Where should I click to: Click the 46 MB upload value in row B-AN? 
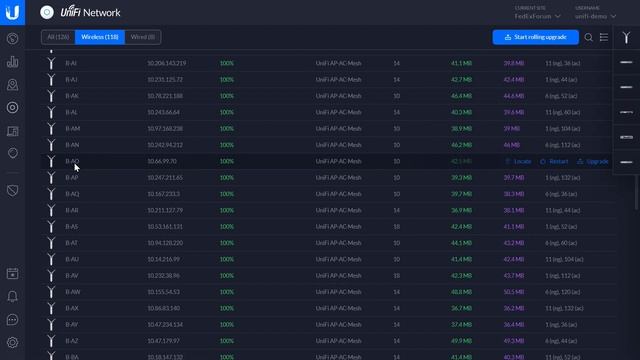pyautogui.click(x=512, y=145)
